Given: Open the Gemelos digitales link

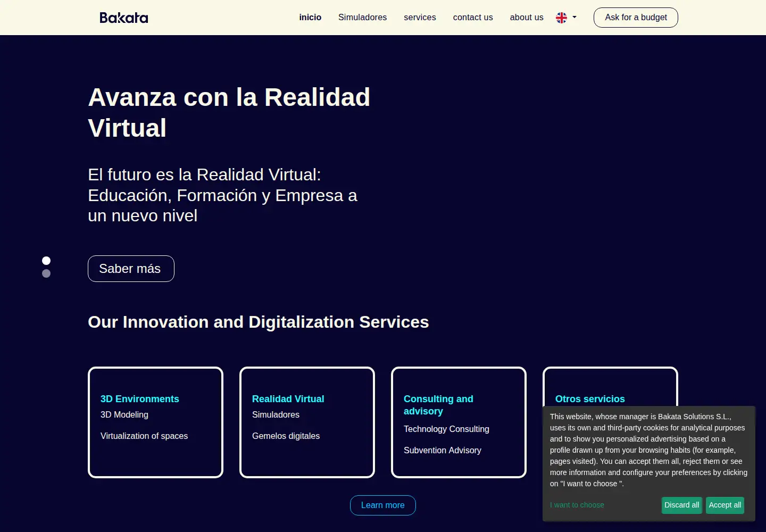Looking at the screenshot, I should click(286, 436).
